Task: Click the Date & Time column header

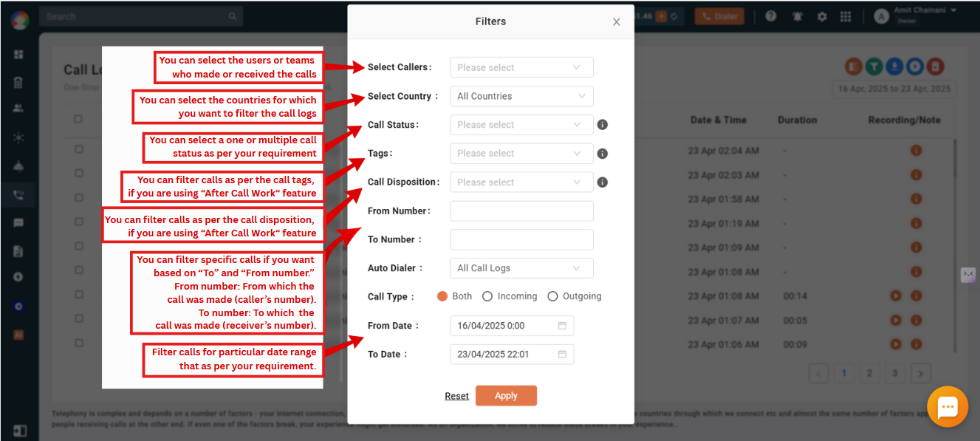Action: tap(718, 120)
